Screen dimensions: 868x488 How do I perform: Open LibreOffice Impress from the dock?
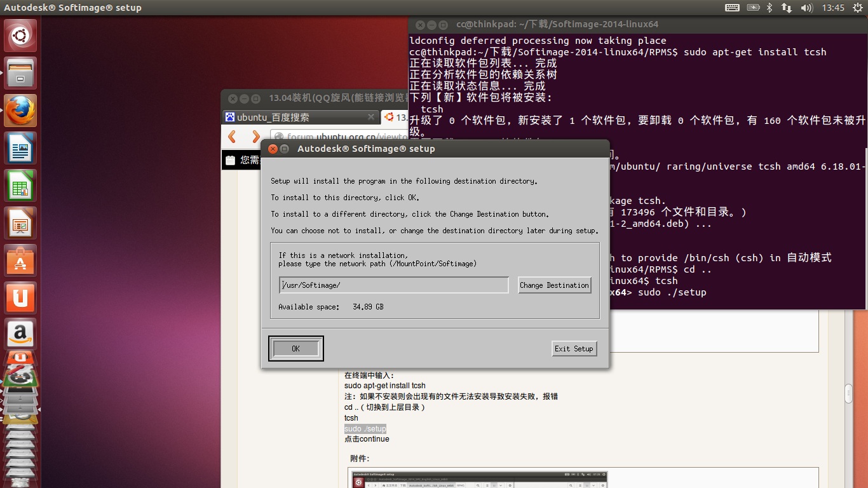point(20,223)
